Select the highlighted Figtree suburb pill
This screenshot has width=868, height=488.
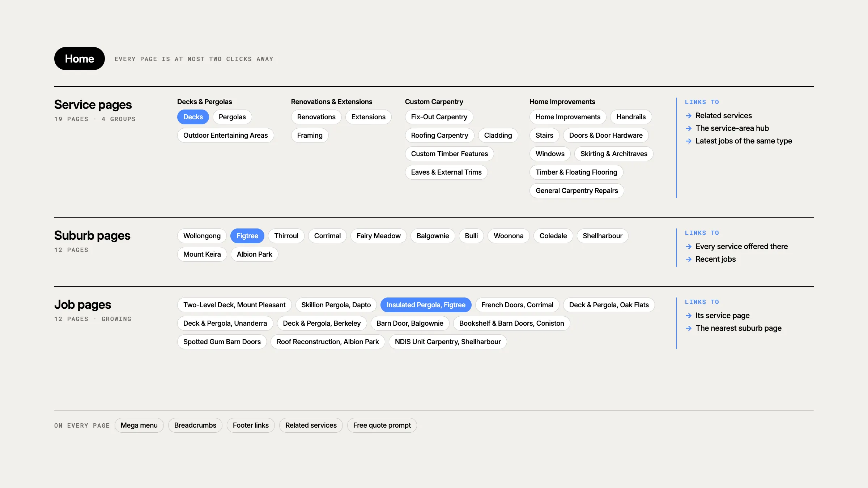[x=247, y=236]
